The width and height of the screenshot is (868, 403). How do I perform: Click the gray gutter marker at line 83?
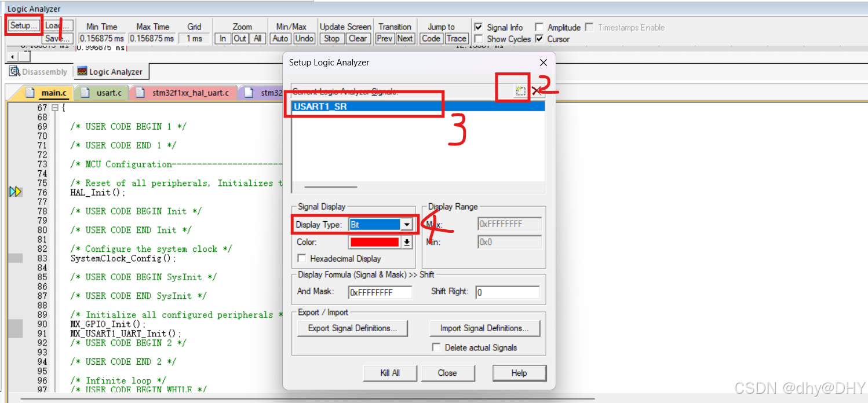16,258
